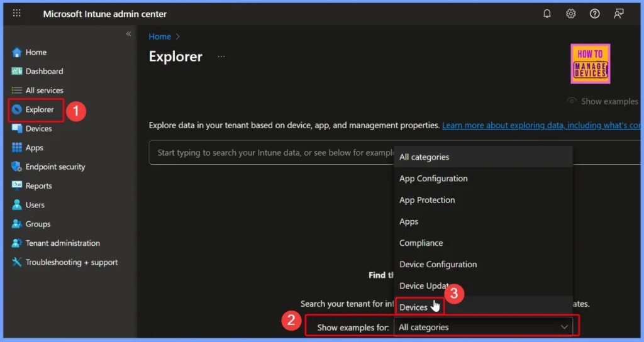Click the All services list icon
This screenshot has height=342, width=644.
[x=17, y=91]
